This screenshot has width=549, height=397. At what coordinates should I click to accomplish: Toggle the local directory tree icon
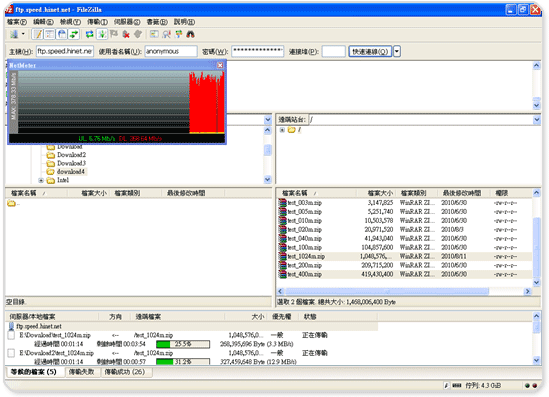pyautogui.click(x=50, y=34)
